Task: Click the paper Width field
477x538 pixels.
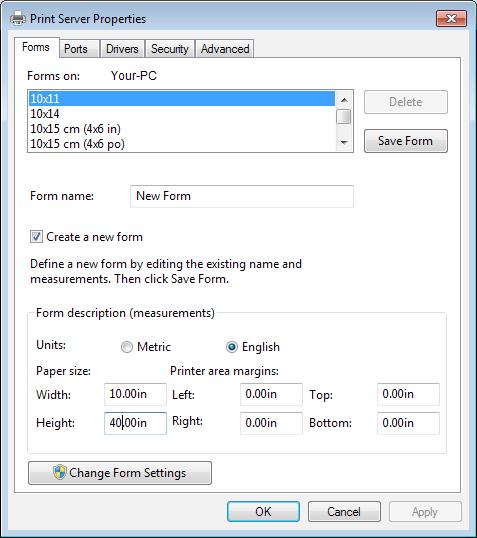Action: 135,394
